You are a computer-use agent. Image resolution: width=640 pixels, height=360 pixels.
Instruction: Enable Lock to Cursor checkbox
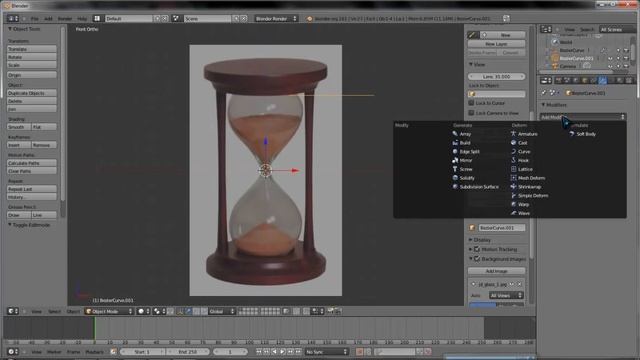(x=471, y=103)
